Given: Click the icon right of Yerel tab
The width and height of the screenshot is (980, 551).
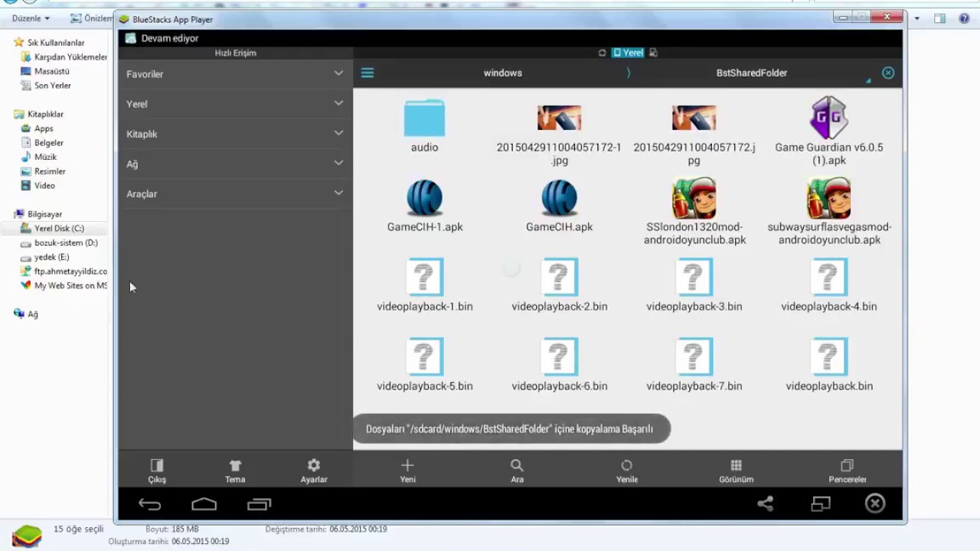Looking at the screenshot, I should (653, 53).
